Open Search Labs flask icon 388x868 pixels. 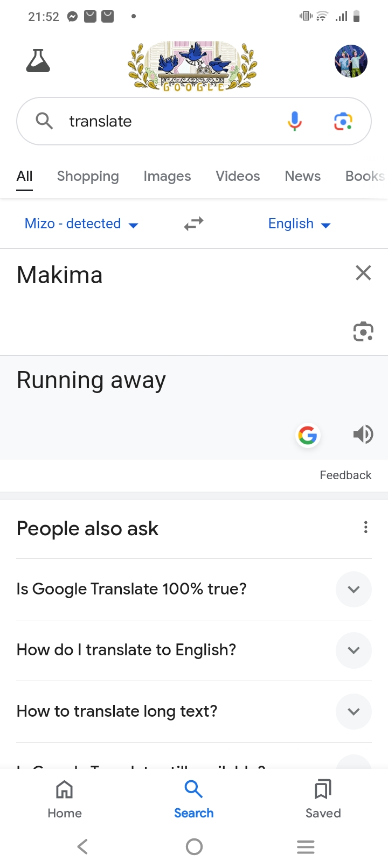[x=38, y=61]
